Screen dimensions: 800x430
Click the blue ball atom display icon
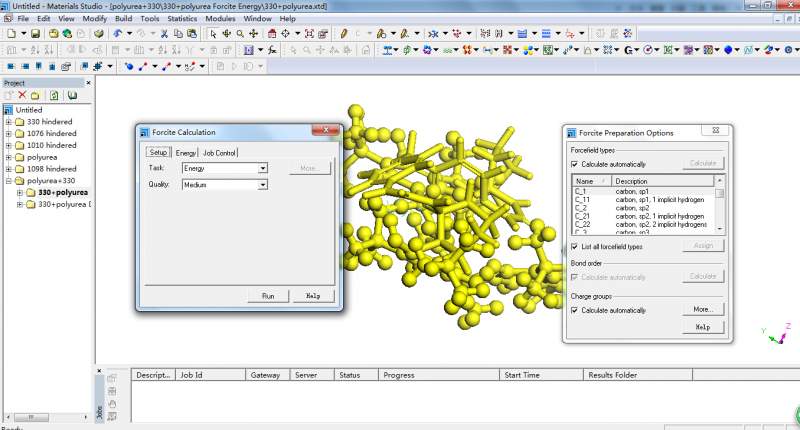(129, 66)
